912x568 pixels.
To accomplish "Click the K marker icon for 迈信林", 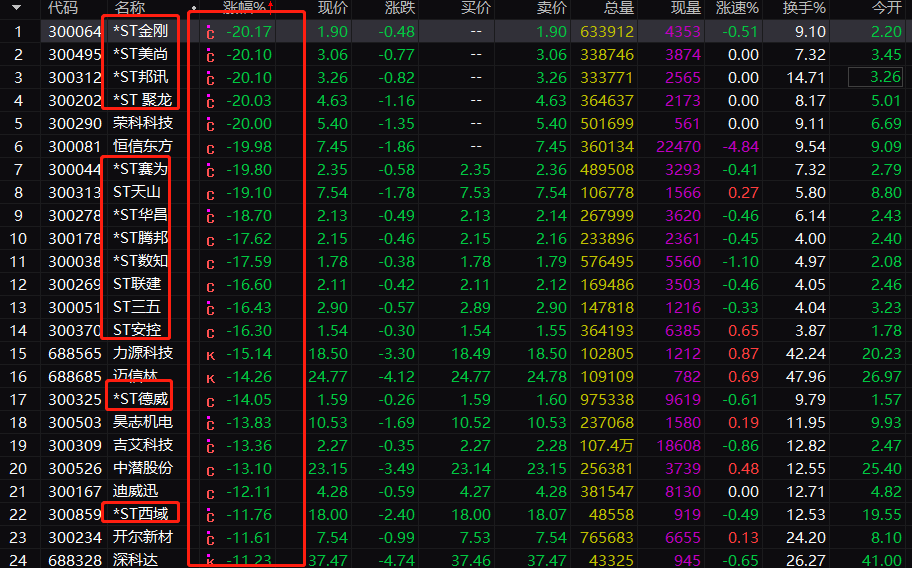I will [210, 378].
